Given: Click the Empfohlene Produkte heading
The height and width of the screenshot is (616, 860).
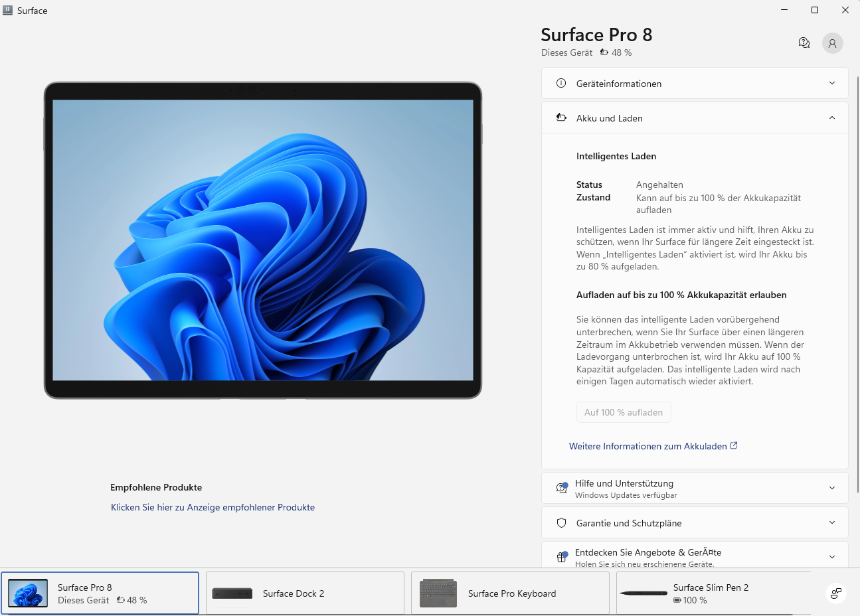Looking at the screenshot, I should tap(156, 487).
